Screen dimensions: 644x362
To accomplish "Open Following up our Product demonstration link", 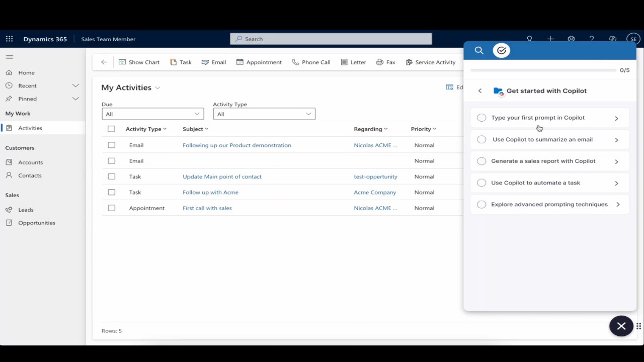I will [x=237, y=145].
